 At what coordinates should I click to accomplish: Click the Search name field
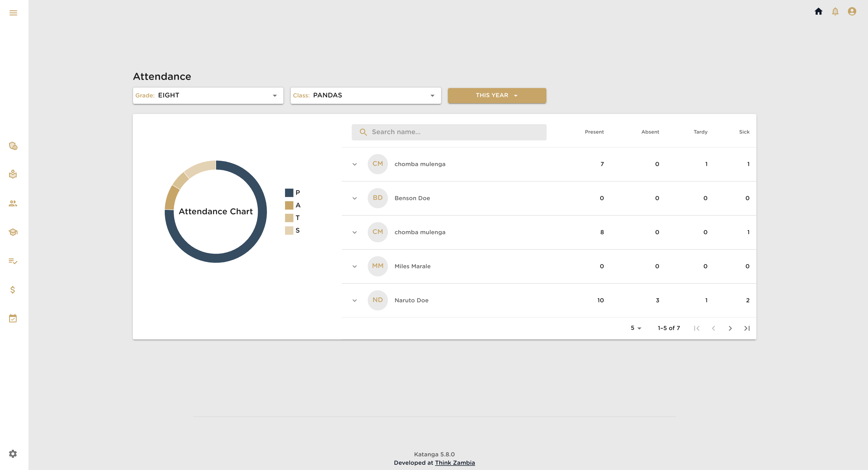pyautogui.click(x=449, y=132)
